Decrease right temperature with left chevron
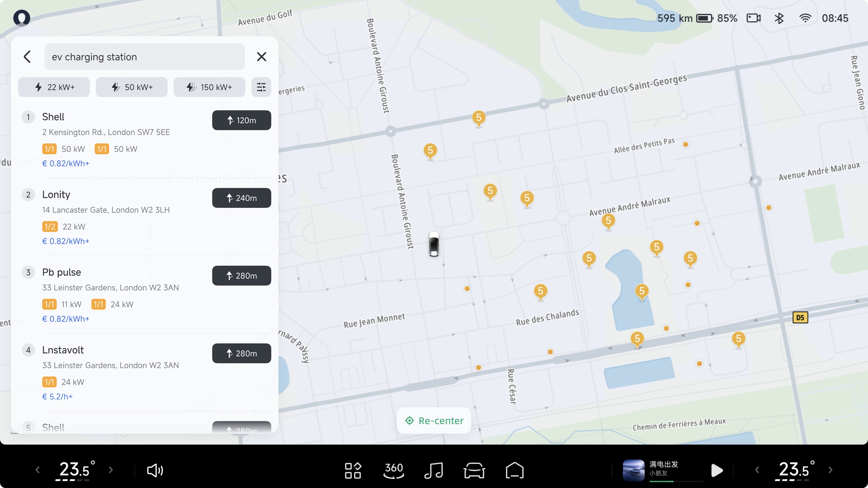Image resolution: width=868 pixels, height=488 pixels. point(757,470)
